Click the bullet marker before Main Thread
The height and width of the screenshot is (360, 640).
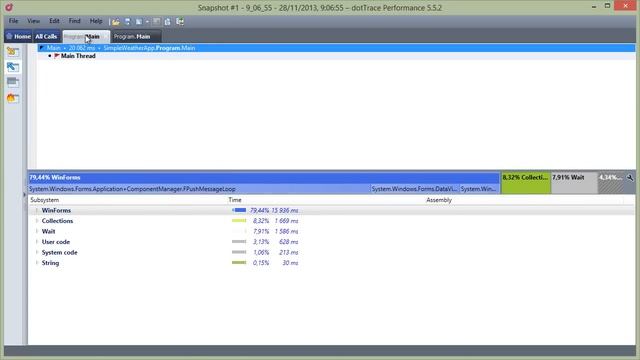point(50,56)
